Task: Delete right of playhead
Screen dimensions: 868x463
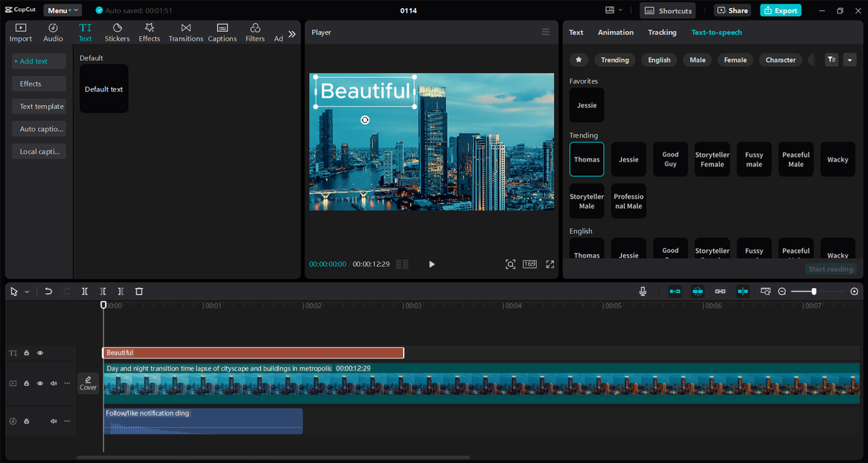Action: click(x=121, y=291)
